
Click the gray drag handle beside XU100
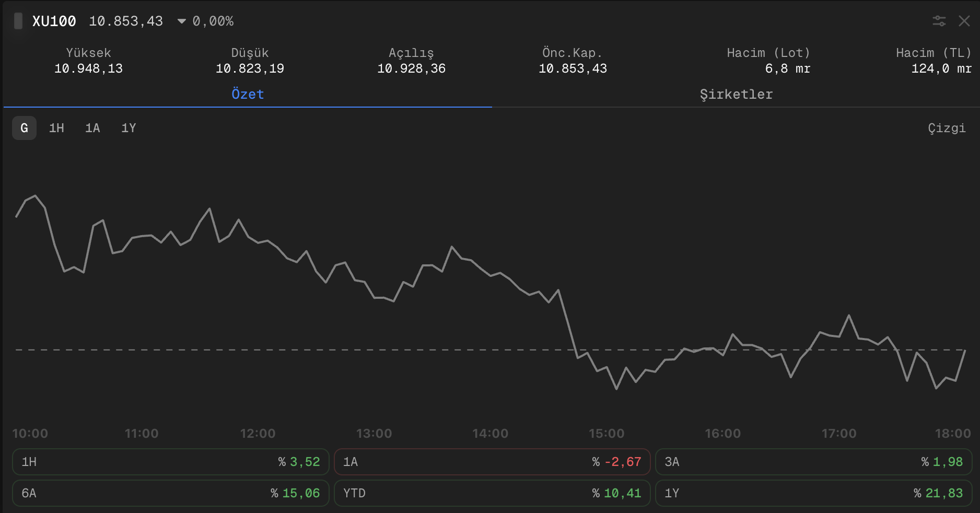point(18,21)
